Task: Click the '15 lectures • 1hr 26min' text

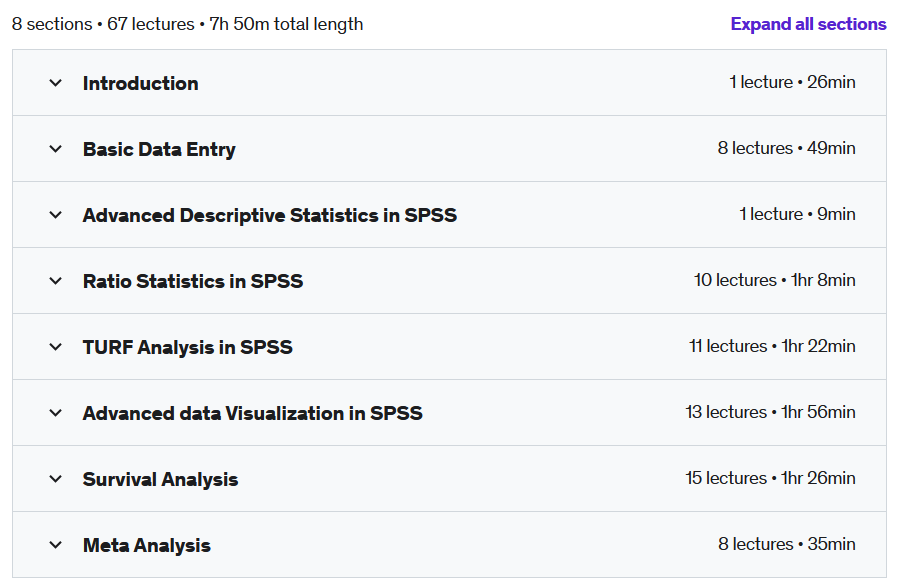Action: (x=771, y=478)
